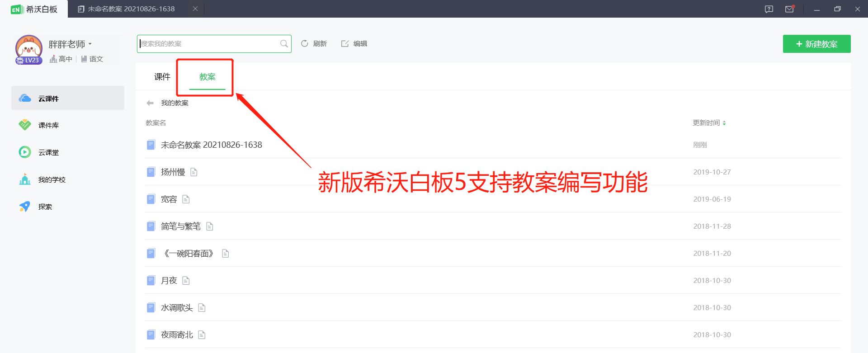
Task: Click the 云课堂 play icon
Action: pyautogui.click(x=25, y=152)
